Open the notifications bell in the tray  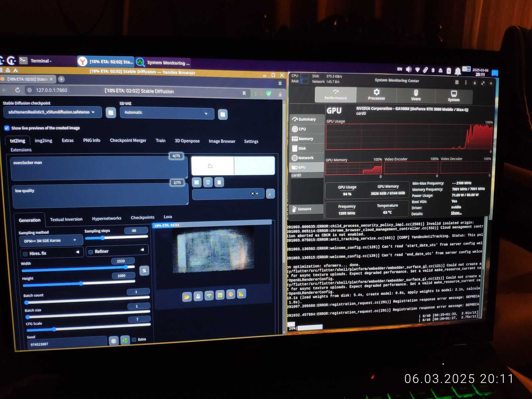458,71
